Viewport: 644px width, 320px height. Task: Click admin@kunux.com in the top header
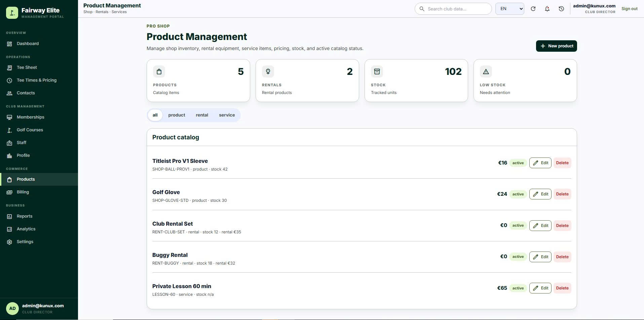point(594,6)
